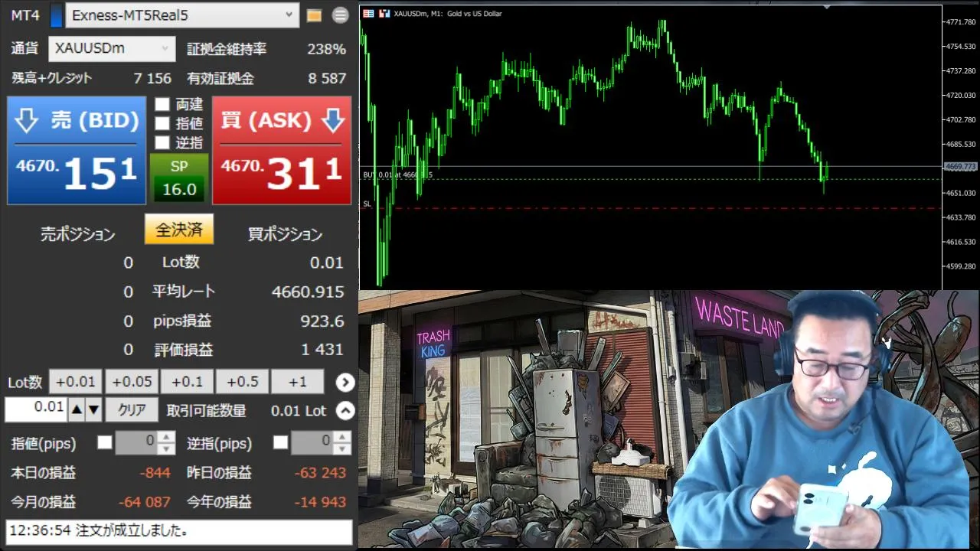
Task: Open the round hamburger menu icon
Action: 341,15
